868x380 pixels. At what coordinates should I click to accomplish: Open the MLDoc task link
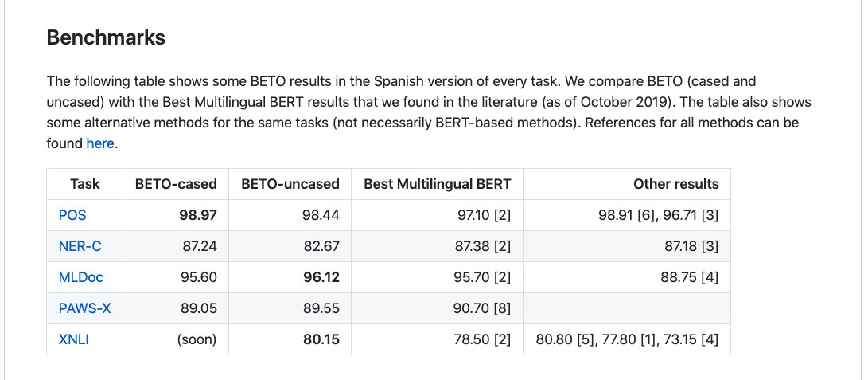click(x=81, y=277)
